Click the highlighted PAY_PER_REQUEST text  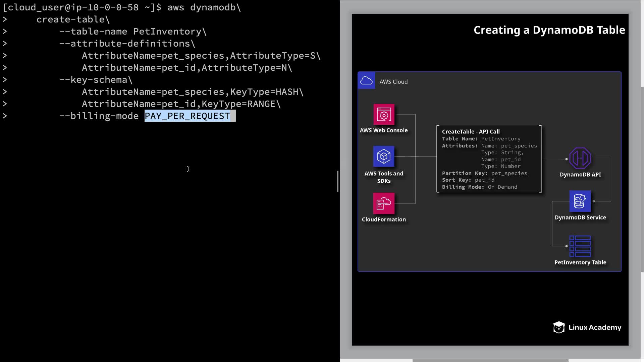[187, 116]
